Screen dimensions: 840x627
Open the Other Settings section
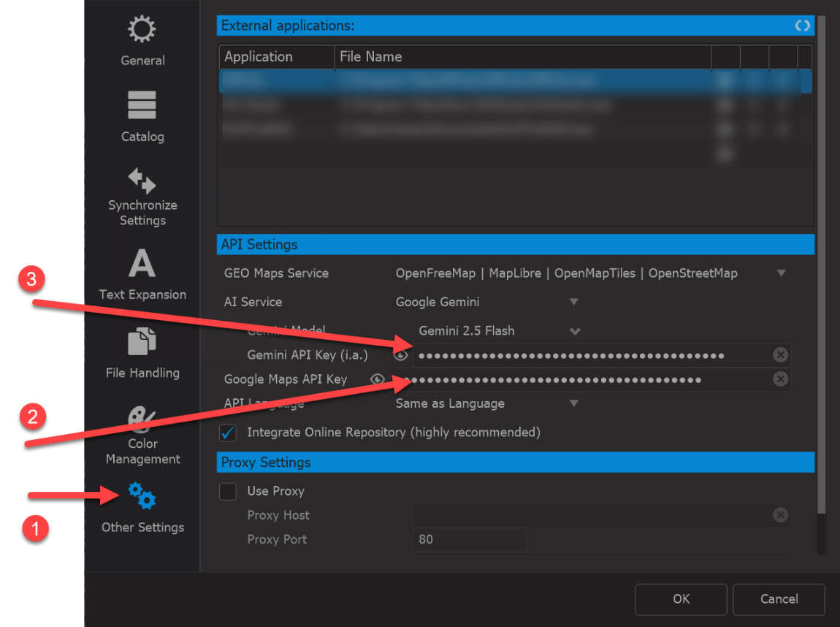point(142,507)
